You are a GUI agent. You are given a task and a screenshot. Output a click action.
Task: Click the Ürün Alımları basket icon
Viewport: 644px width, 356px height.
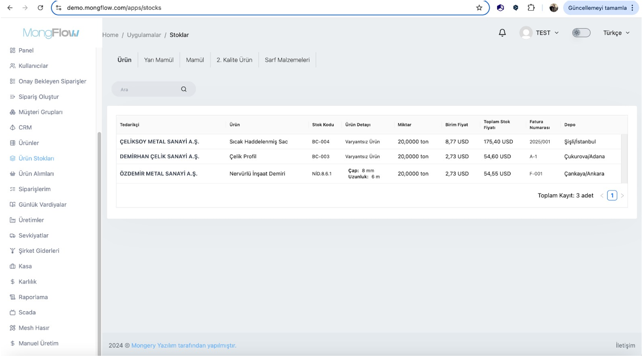coord(12,174)
